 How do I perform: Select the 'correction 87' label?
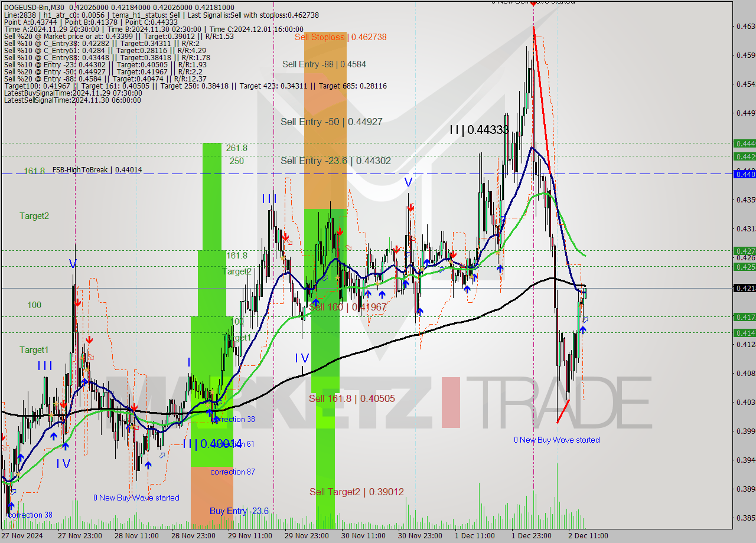232,472
